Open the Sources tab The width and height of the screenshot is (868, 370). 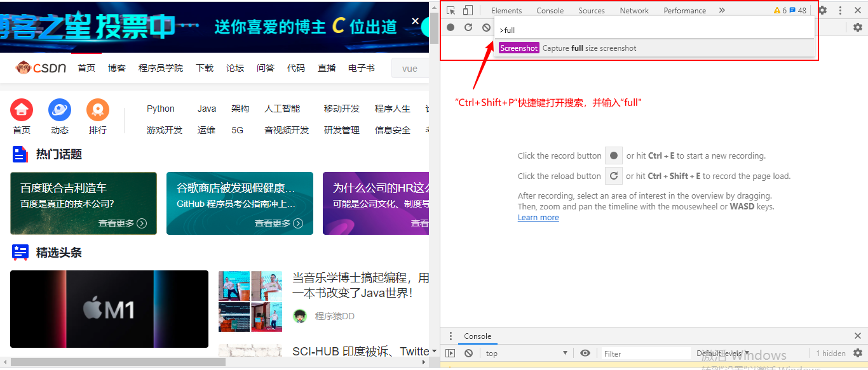pos(592,11)
